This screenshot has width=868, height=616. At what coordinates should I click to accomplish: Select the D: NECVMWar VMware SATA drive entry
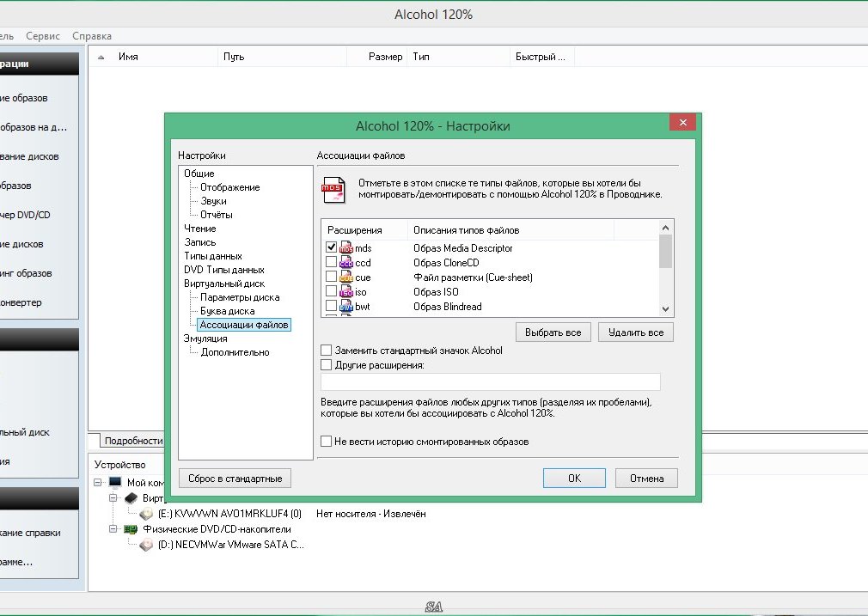(231, 545)
